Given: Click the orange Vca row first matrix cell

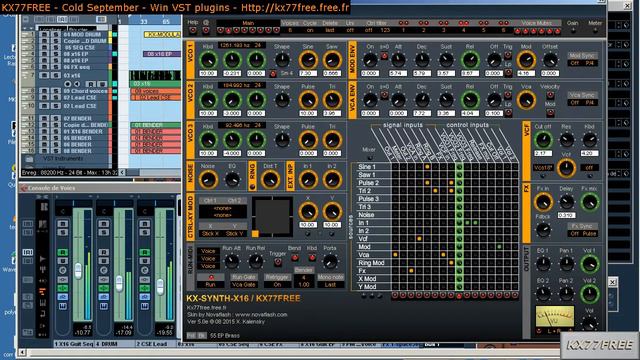Looking at the screenshot, I should 395,255.
